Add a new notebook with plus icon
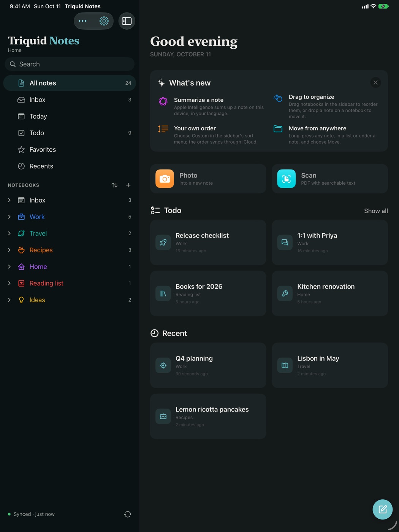 pos(128,185)
